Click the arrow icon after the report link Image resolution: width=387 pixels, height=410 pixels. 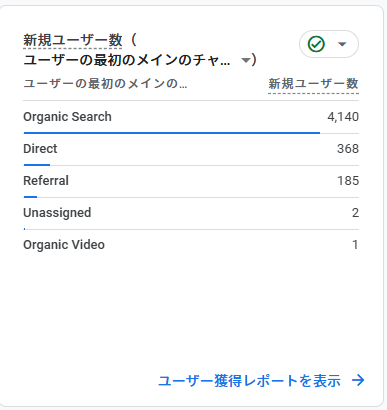click(x=358, y=380)
